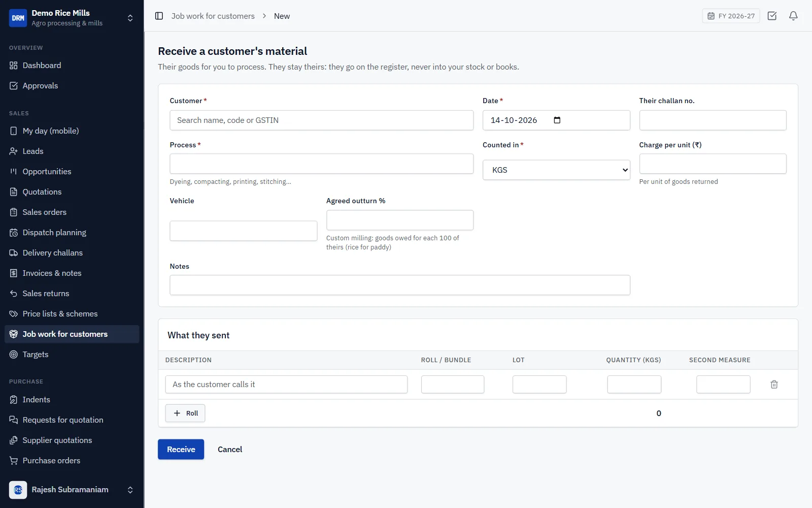Viewport: 812px width, 508px height.
Task: Click the Roll / Bundle cell input
Action: pos(452,385)
